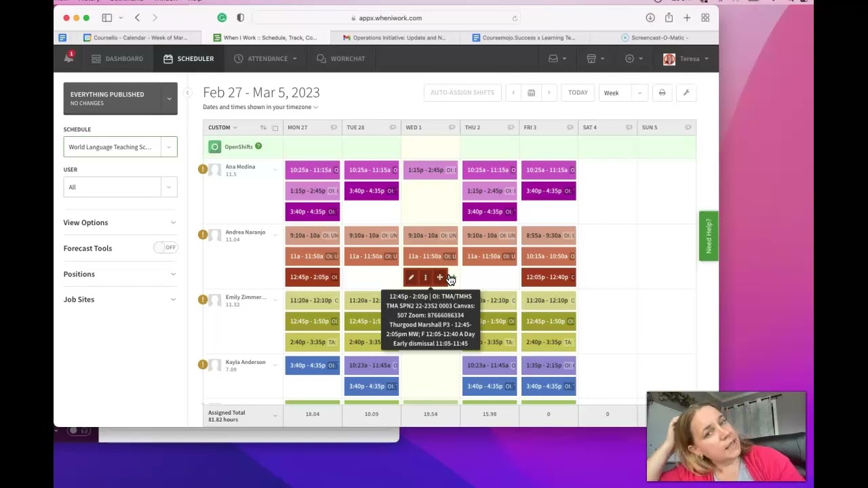
Task: Open the notifications bell icon
Action: tap(68, 58)
